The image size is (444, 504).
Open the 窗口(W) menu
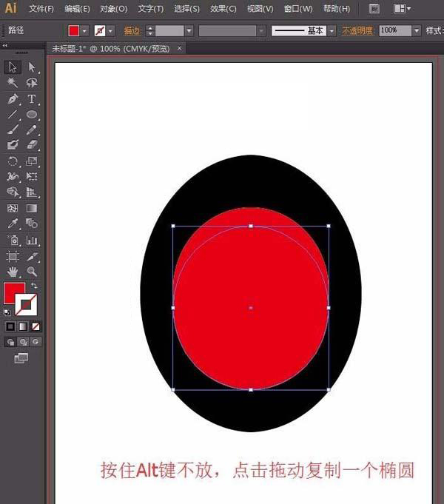[x=298, y=9]
